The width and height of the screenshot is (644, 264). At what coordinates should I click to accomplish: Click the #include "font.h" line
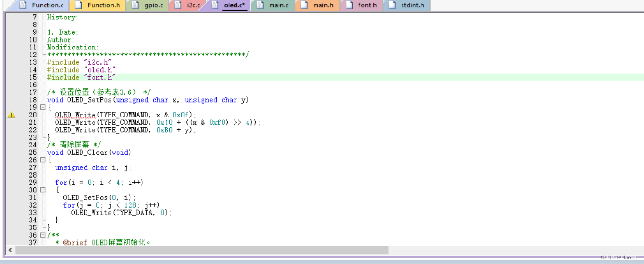tap(81, 77)
